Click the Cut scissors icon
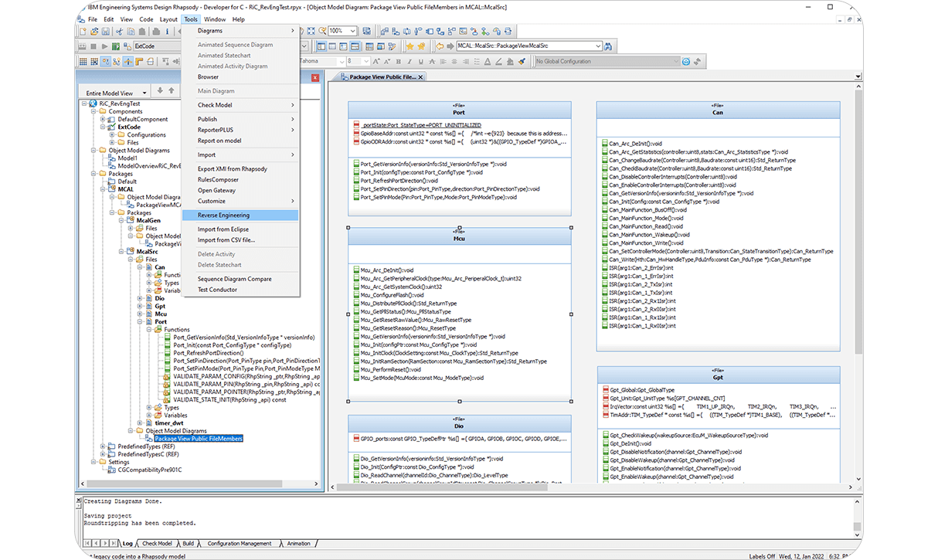This screenshot has width=938, height=560. coord(120,32)
